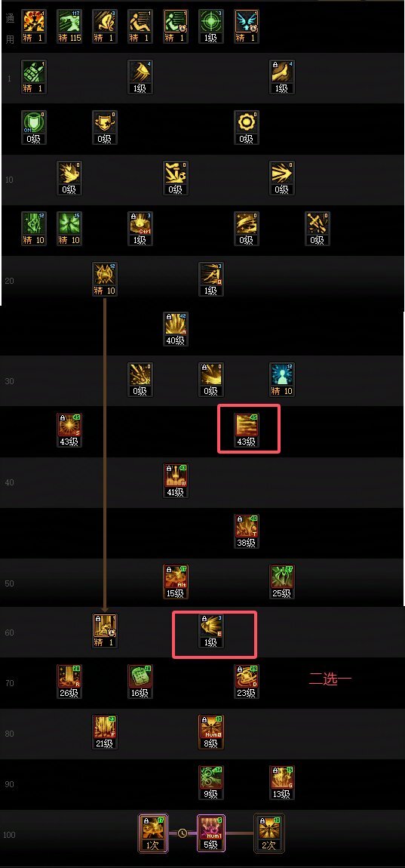Viewport: 405px width, 868px height.
Task: Click the purple-framed 5级 awakening skill
Action: [x=211, y=833]
